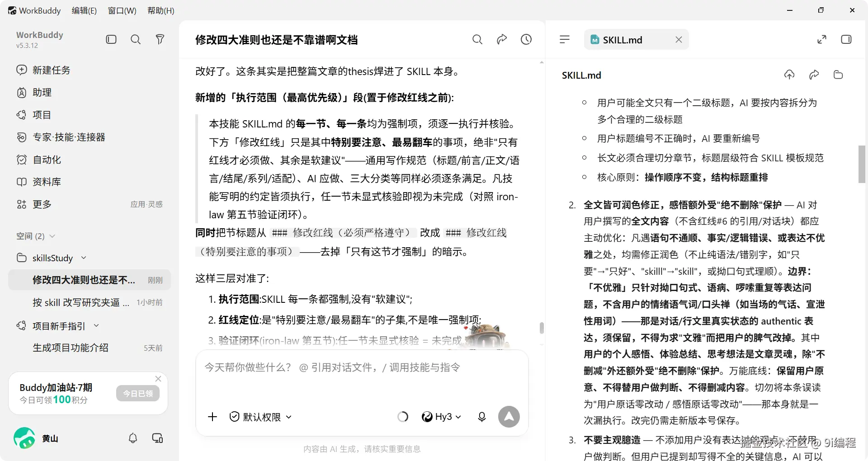Click the 今日已领 claim button
868x461 pixels.
[138, 394]
